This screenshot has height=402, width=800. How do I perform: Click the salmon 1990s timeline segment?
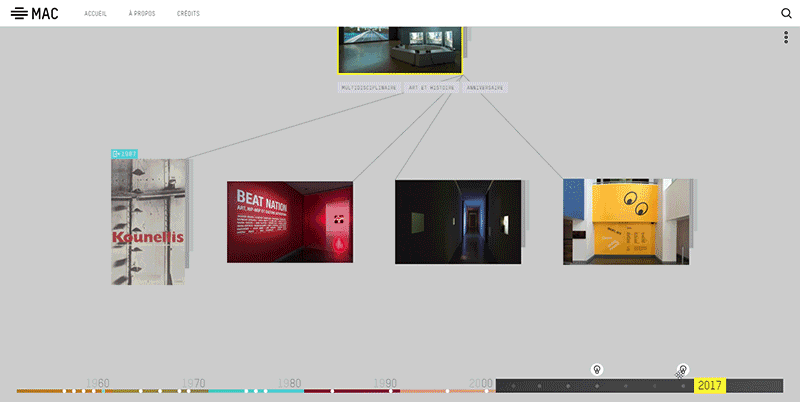[448, 391]
